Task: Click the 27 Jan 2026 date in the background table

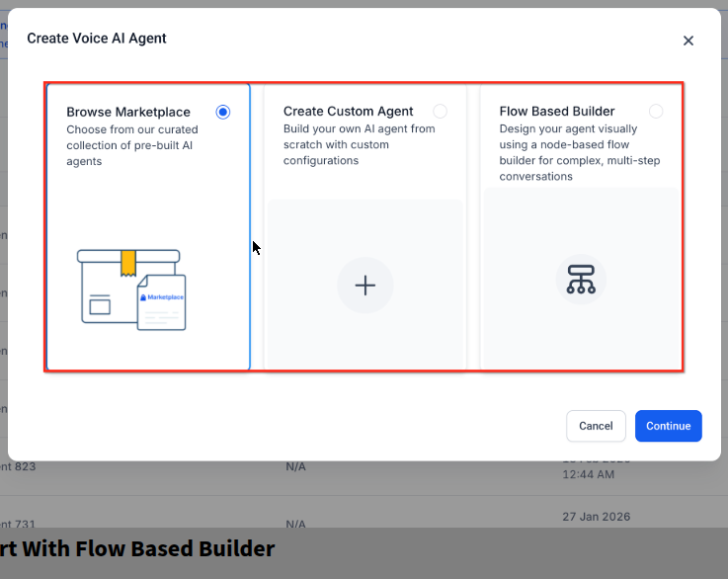Action: coord(597,517)
